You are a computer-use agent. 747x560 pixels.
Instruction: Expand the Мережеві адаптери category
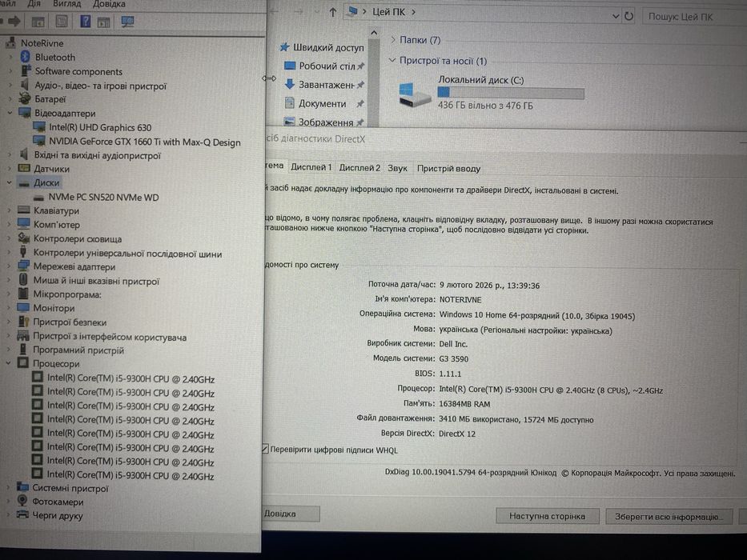(9, 266)
